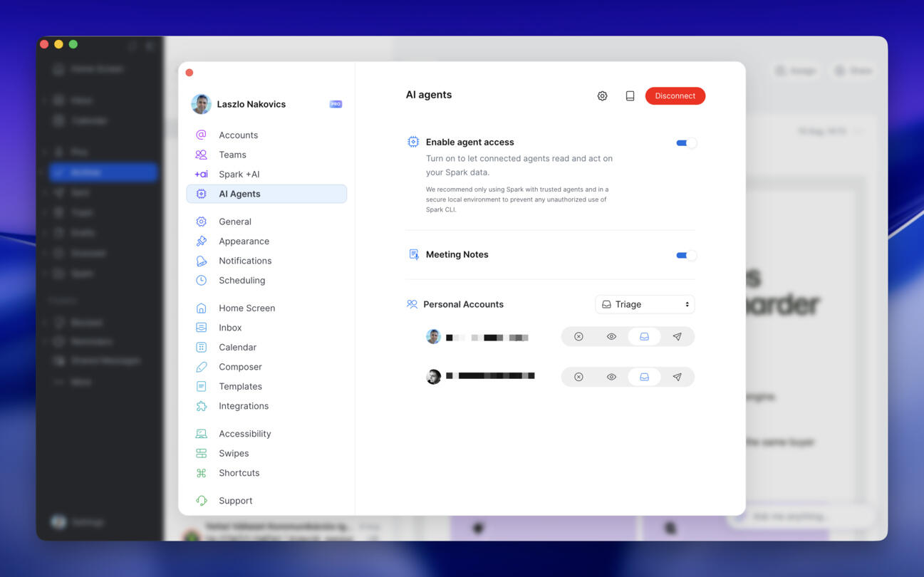Click the "AI agents" page heading
The width and height of the screenshot is (924, 577).
tap(429, 95)
